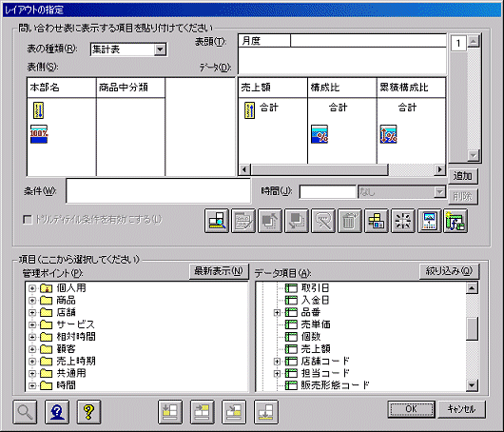Select 売上額 in the データ項目 tree
This screenshot has height=432, width=504.
(x=316, y=348)
